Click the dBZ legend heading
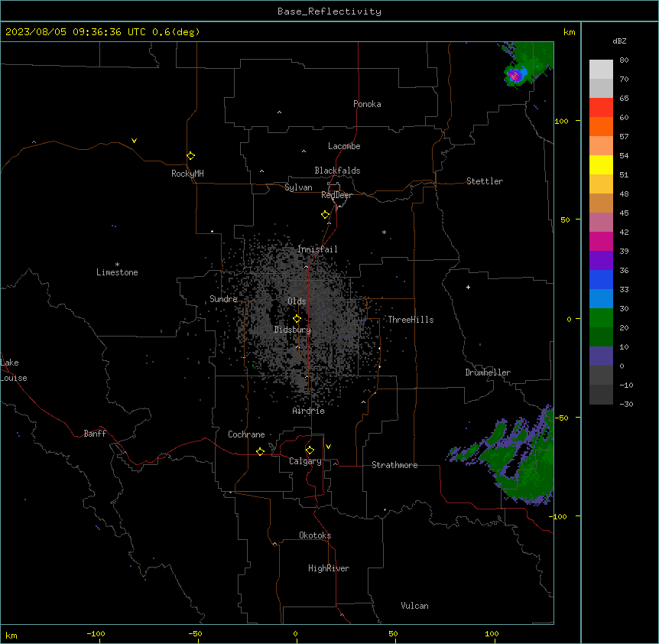The height and width of the screenshot is (644, 659). point(619,41)
